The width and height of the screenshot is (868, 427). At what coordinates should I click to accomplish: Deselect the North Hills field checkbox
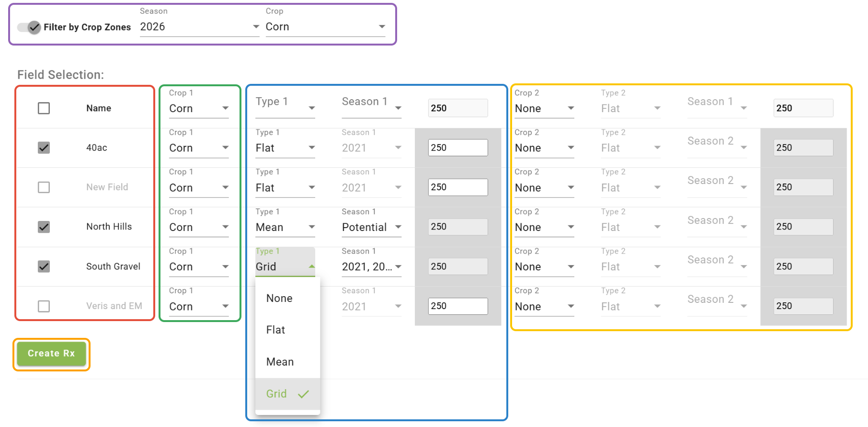pos(44,227)
